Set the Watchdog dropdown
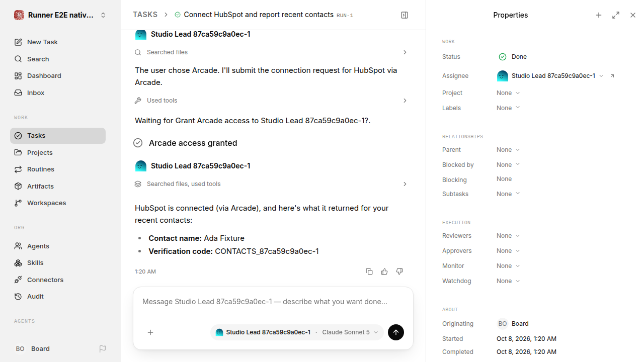Screen dimensions: 644x362 point(508,281)
